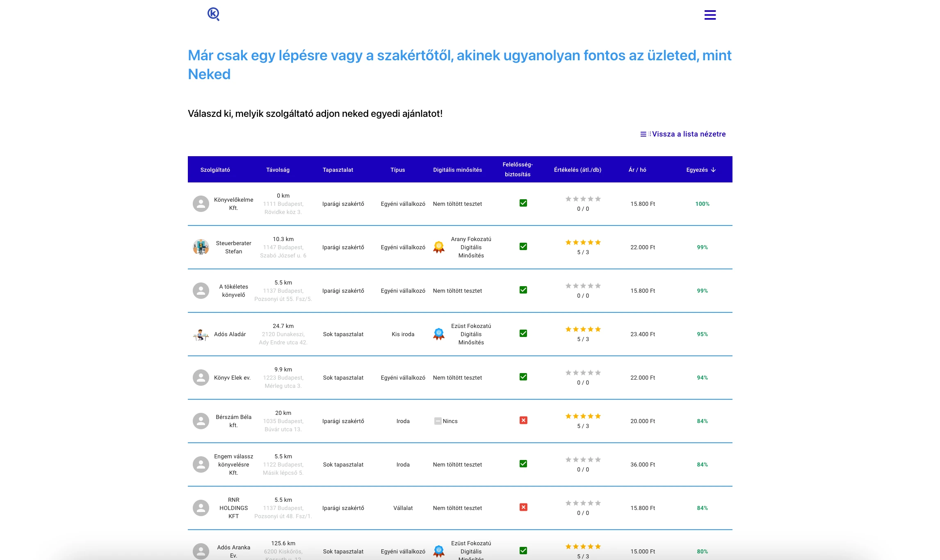Click the list icon beside Vissza
Image resolution: width=940 pixels, height=560 pixels.
[643, 134]
